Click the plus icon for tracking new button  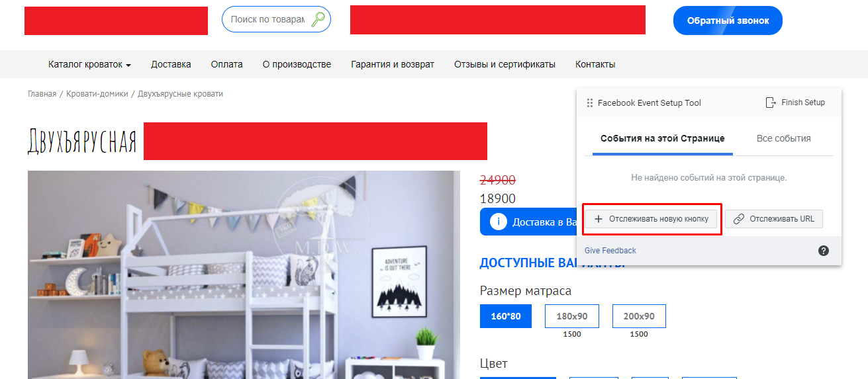tap(599, 219)
